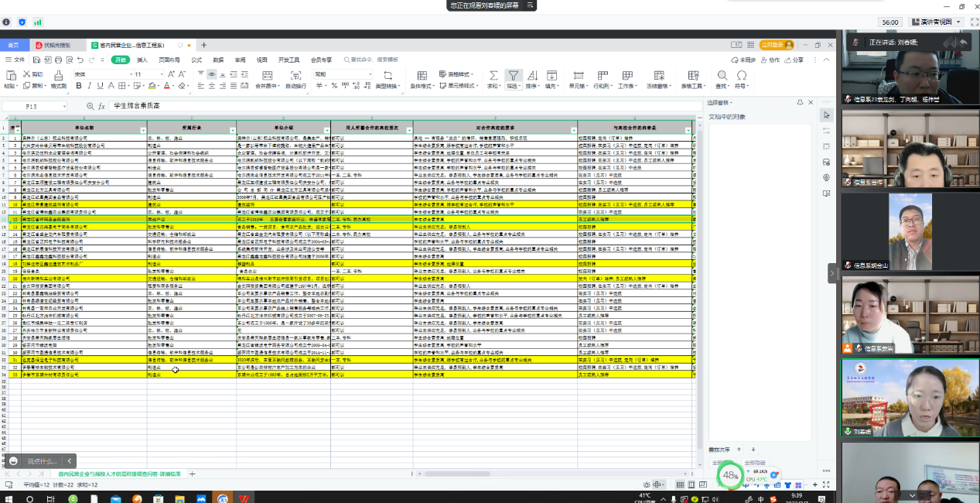
Task: Click the Format Painter (格式刷) icon
Action: [58, 76]
